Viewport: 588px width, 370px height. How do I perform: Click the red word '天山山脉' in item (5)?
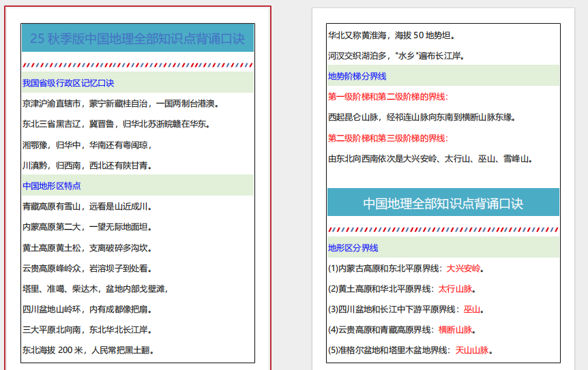point(472,351)
